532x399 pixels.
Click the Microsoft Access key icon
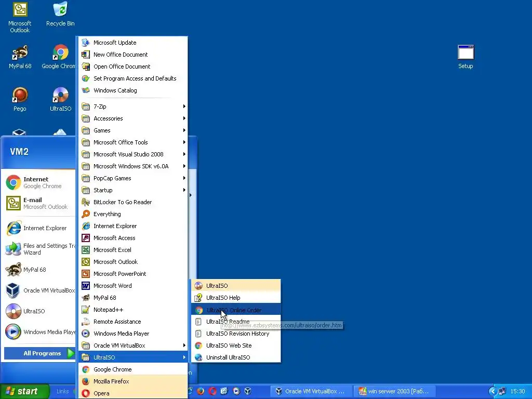point(86,238)
